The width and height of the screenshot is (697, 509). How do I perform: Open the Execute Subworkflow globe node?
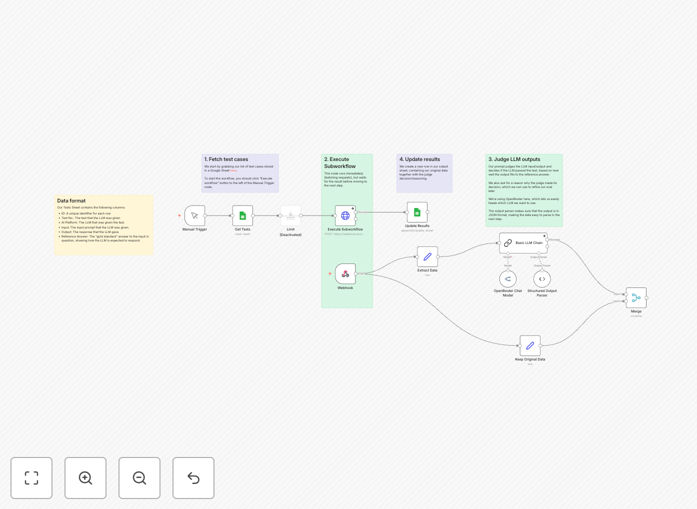(345, 216)
